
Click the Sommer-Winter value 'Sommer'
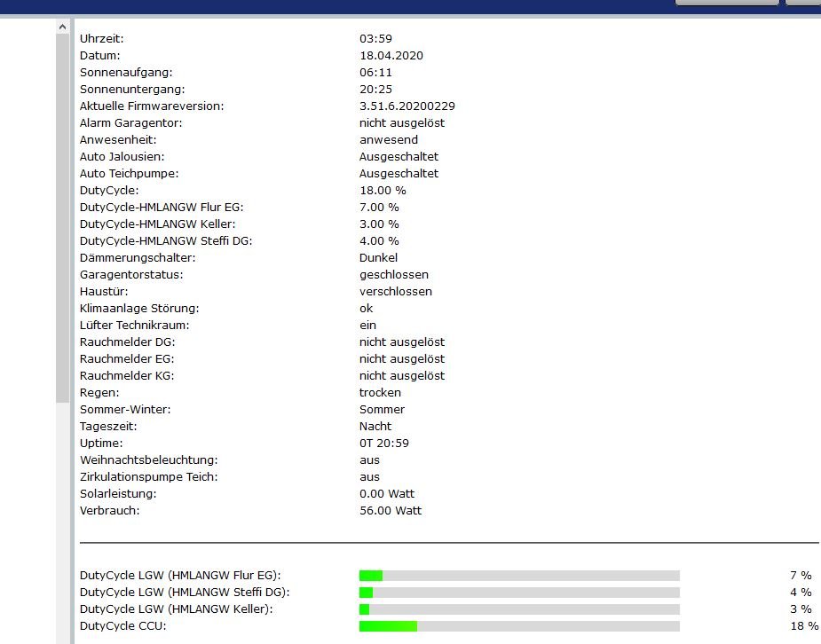[382, 410]
